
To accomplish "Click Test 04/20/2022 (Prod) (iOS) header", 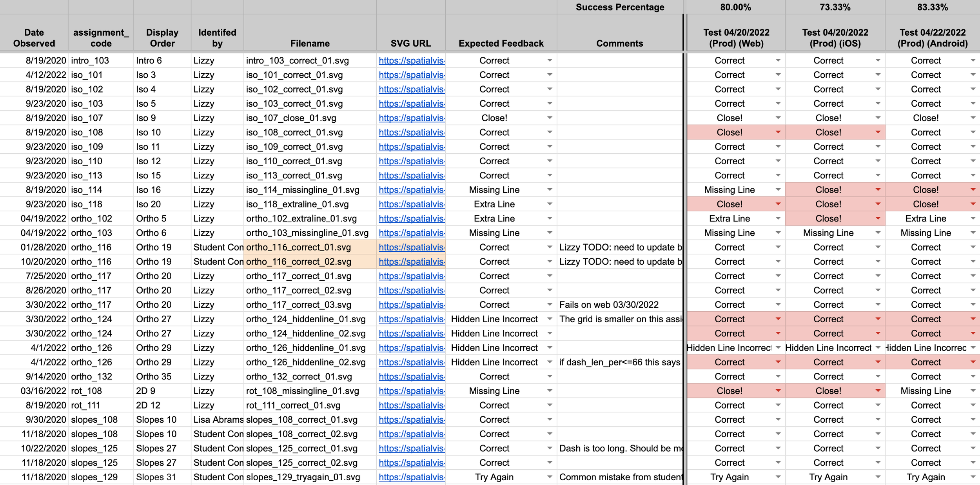I will point(835,33).
